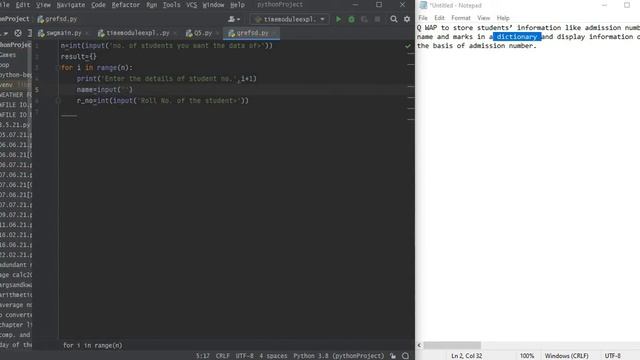Open line separator CRLF selector
The height and width of the screenshot is (360, 640).
(x=222, y=356)
